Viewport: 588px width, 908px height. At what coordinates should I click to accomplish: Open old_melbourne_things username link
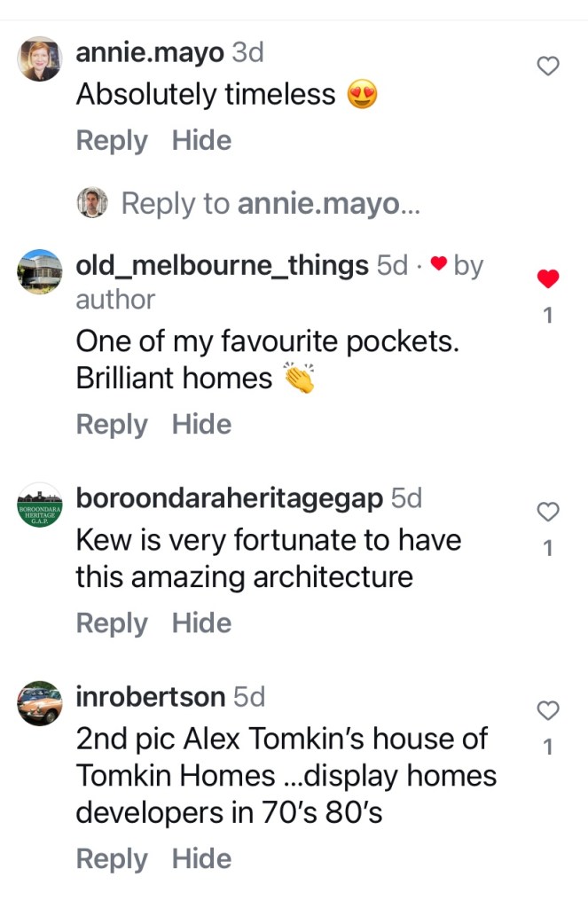click(x=222, y=264)
